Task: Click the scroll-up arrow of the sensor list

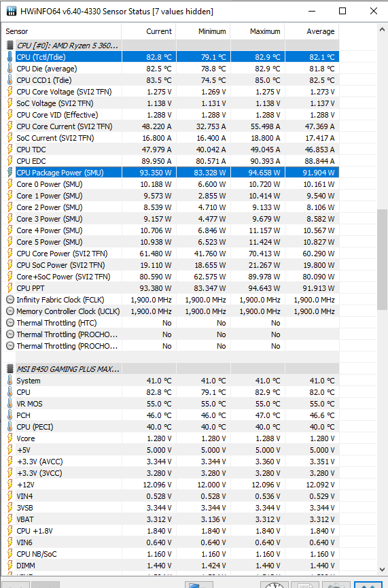Action: coord(382,29)
